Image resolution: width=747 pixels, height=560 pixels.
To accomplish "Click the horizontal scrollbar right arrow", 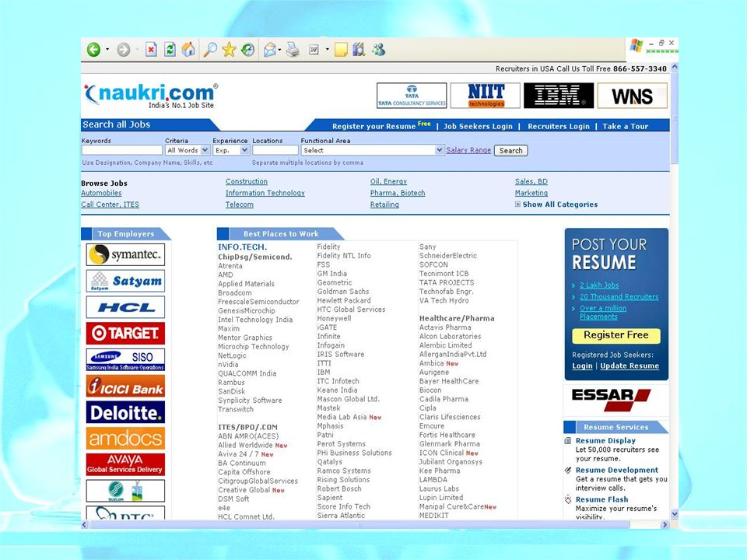I will point(665,525).
